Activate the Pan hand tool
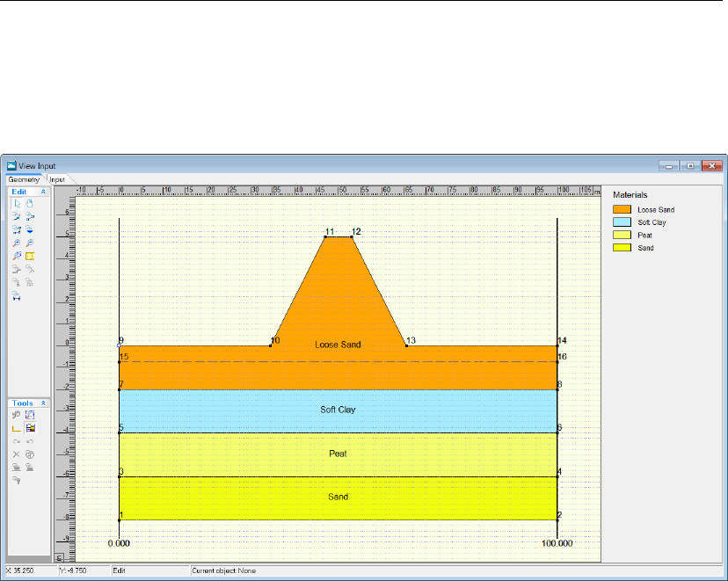 (30, 204)
